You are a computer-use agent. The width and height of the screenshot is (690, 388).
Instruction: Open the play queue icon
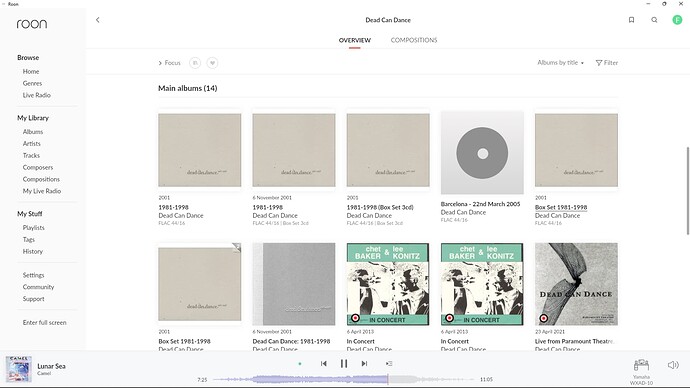(x=389, y=363)
